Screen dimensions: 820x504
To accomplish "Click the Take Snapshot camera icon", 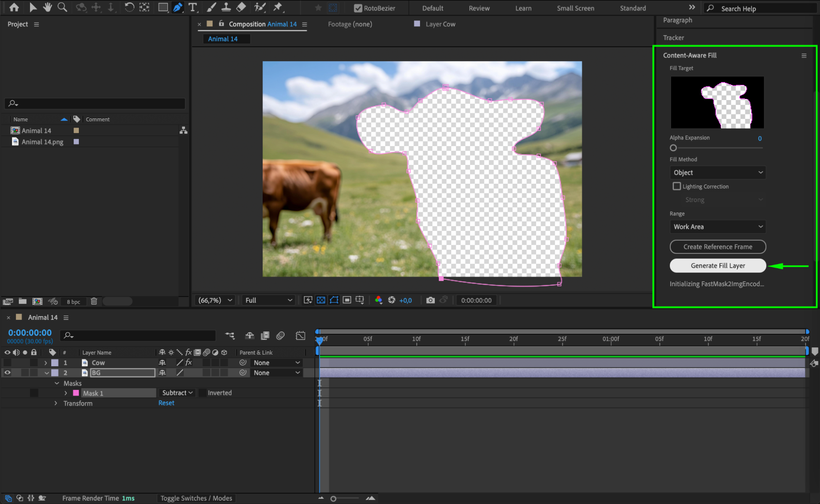I will tap(430, 300).
